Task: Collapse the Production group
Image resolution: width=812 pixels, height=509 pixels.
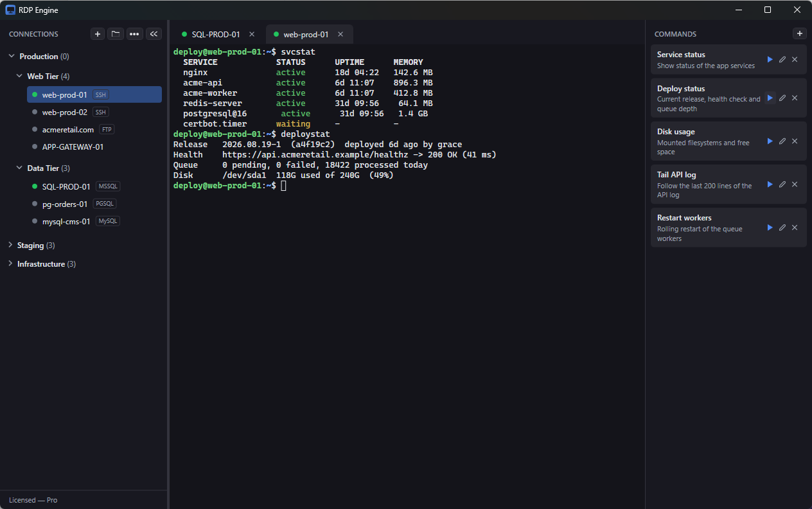Action: (11, 57)
